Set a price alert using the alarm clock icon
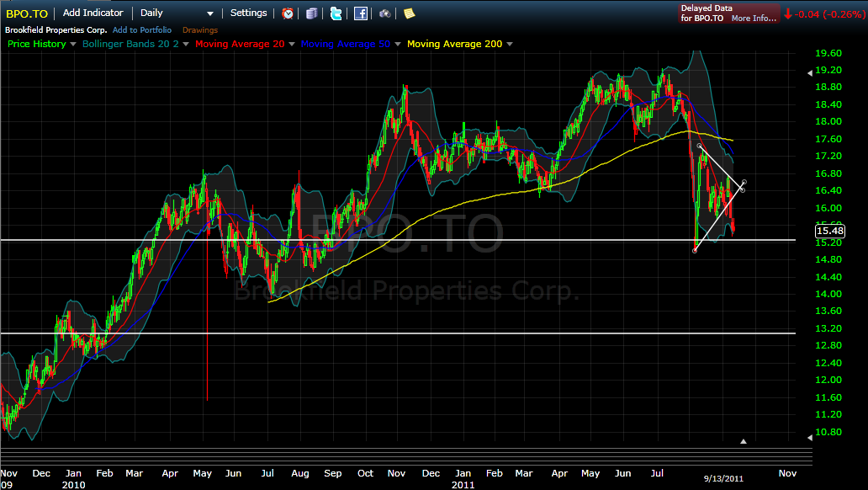The image size is (868, 490). 287,13
